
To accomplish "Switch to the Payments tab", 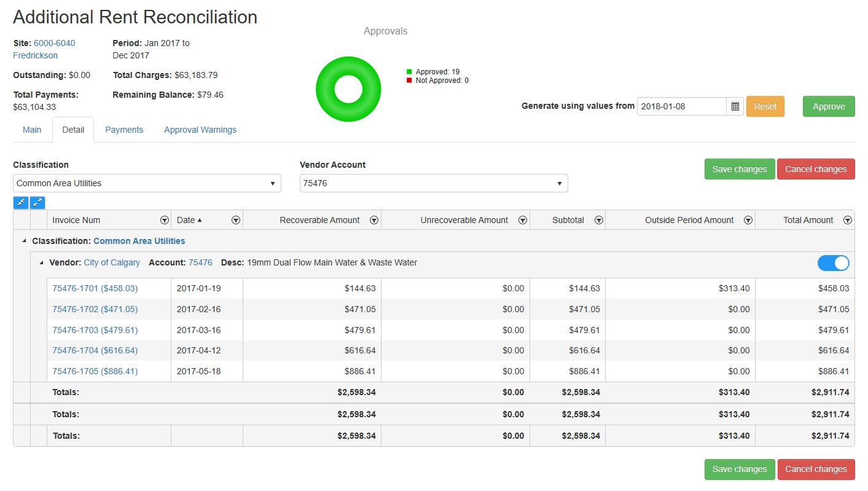I will tap(124, 130).
